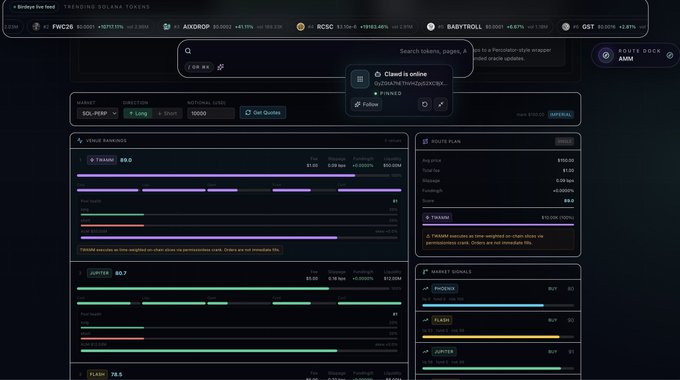This screenshot has width=680, height=380.
Task: Click the JUPITER venue tag in rankings
Action: click(x=99, y=273)
